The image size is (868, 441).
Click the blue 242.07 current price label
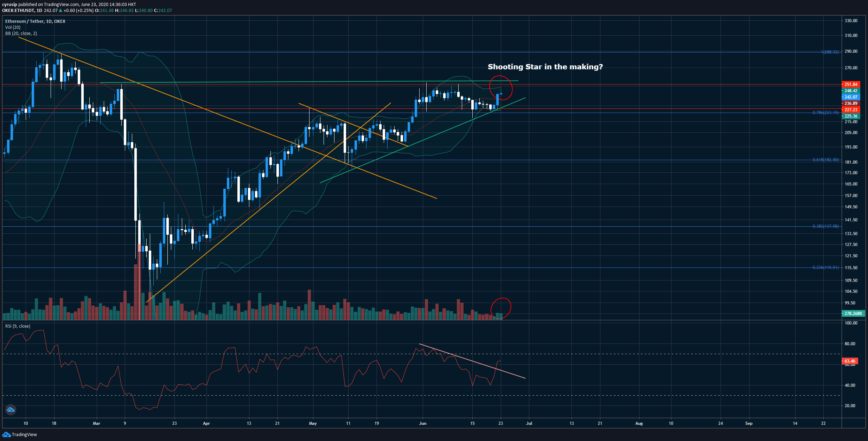851,97
